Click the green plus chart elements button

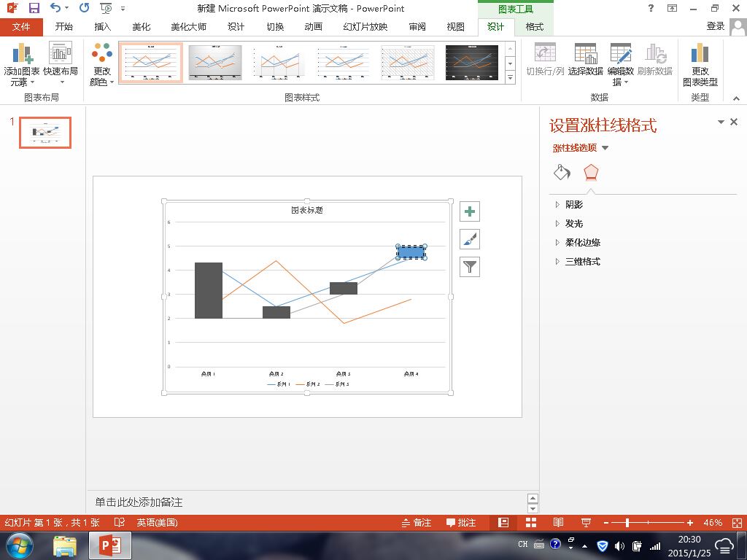click(x=470, y=211)
